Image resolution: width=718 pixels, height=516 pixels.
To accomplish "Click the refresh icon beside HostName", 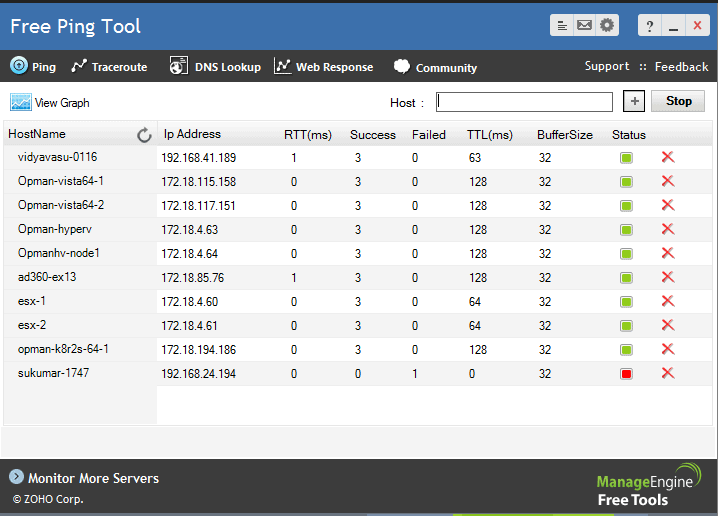I will pyautogui.click(x=144, y=135).
